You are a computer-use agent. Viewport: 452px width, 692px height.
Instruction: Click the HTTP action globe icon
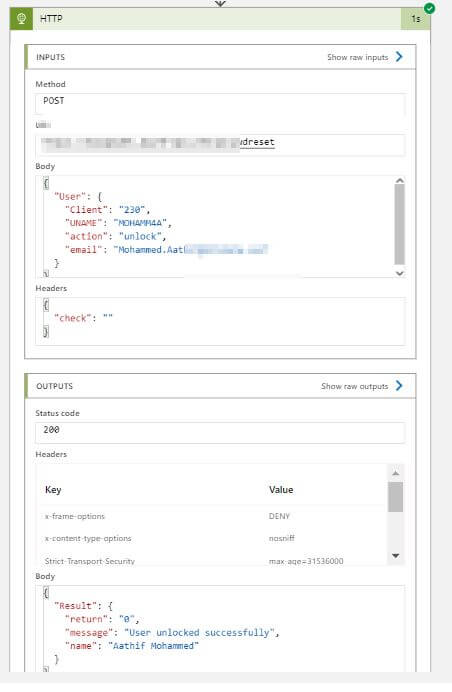tap(21, 19)
